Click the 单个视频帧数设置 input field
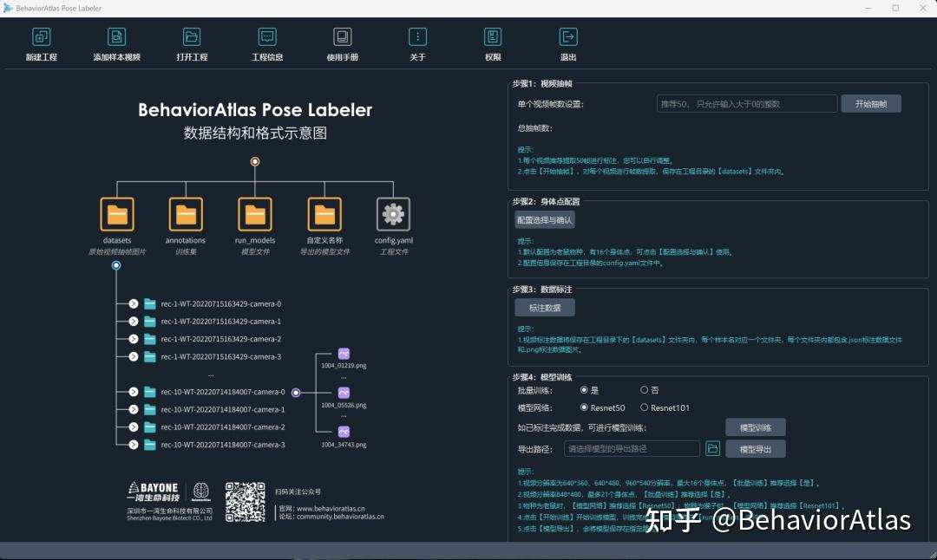This screenshot has width=937, height=560. (746, 104)
